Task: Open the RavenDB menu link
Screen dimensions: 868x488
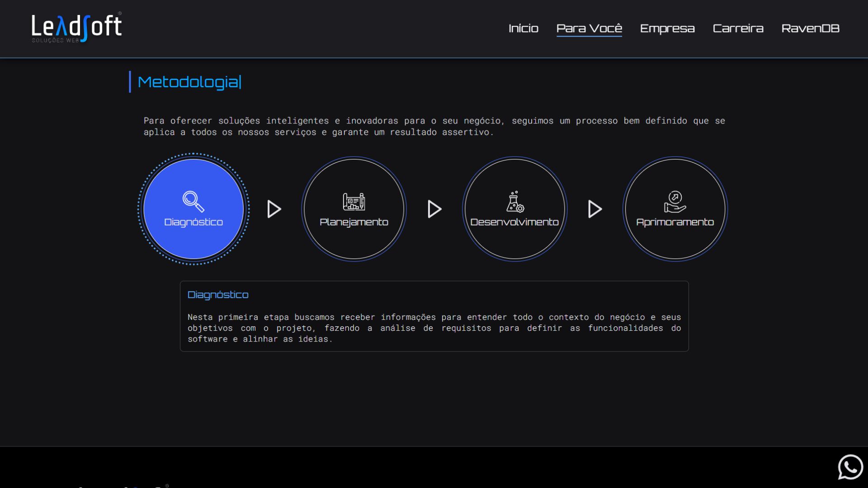Action: click(x=811, y=28)
